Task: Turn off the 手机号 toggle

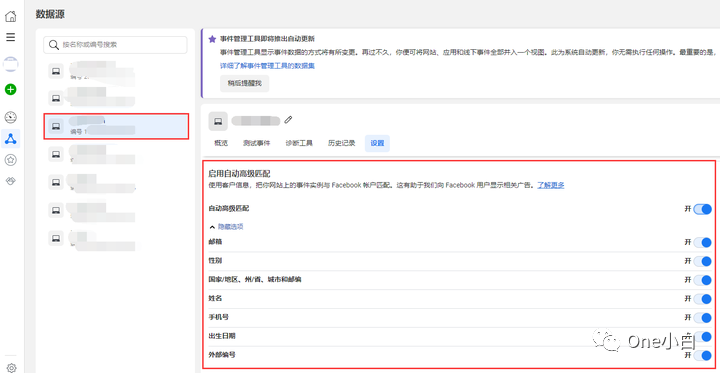Action: point(703,318)
